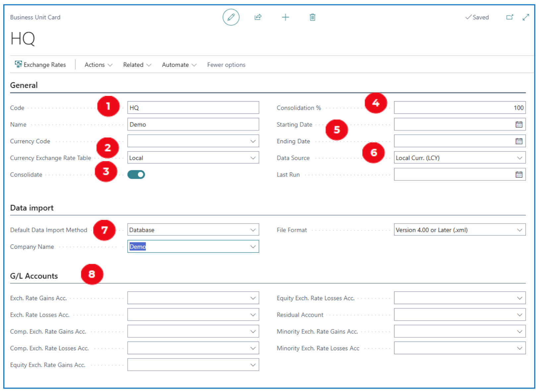Expand the Currency Code dropdown
539x392 pixels.
pyautogui.click(x=253, y=141)
